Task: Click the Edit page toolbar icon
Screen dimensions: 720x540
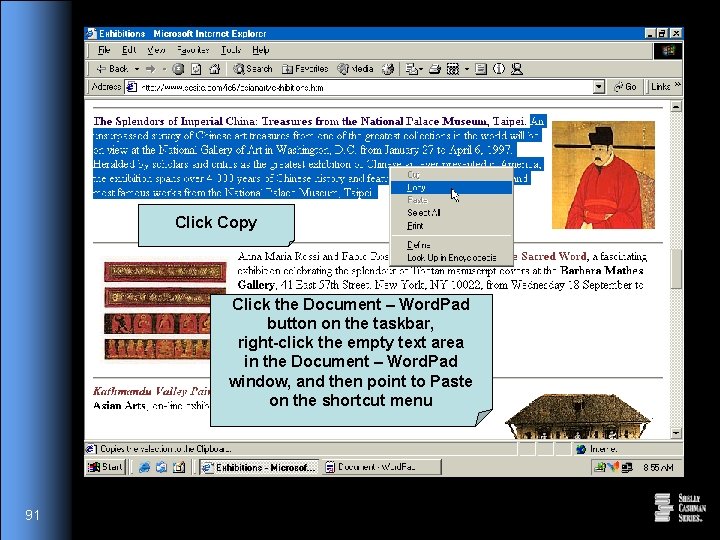Action: tap(453, 69)
